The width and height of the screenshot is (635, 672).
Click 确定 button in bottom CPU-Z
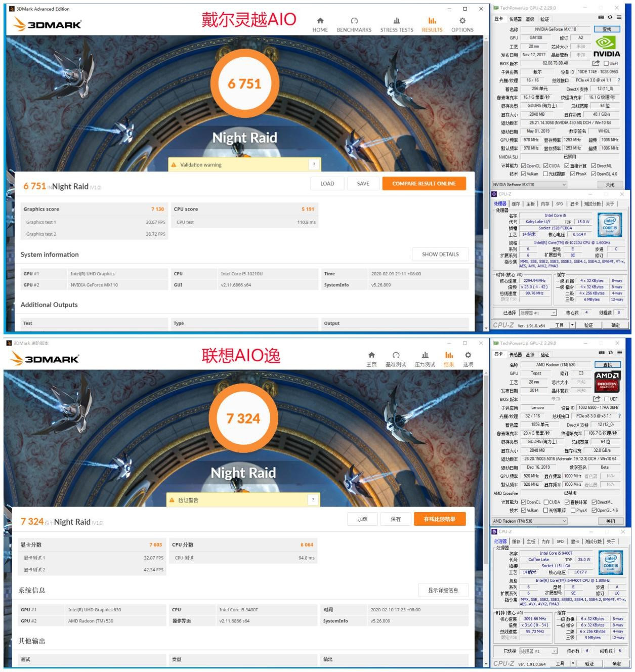[616, 663]
